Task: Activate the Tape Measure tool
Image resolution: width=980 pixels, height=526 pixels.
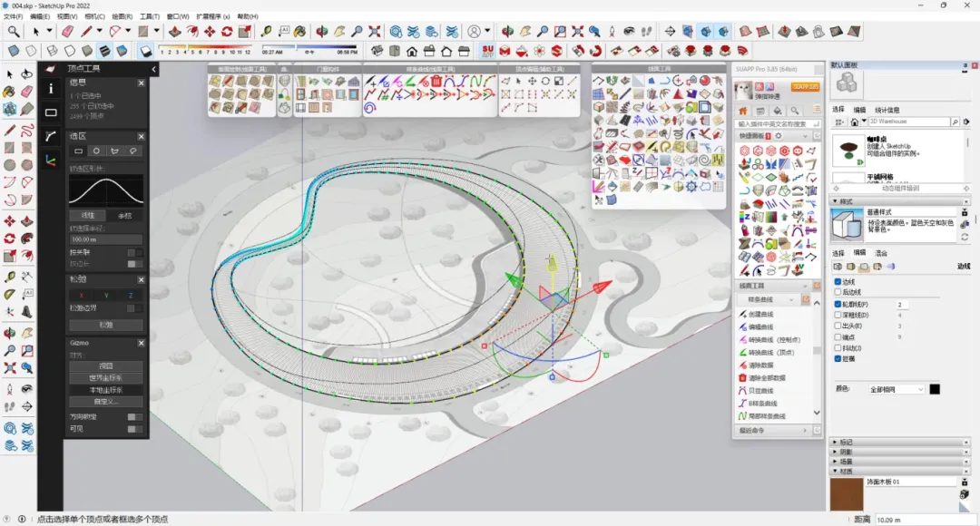Action: (x=267, y=32)
